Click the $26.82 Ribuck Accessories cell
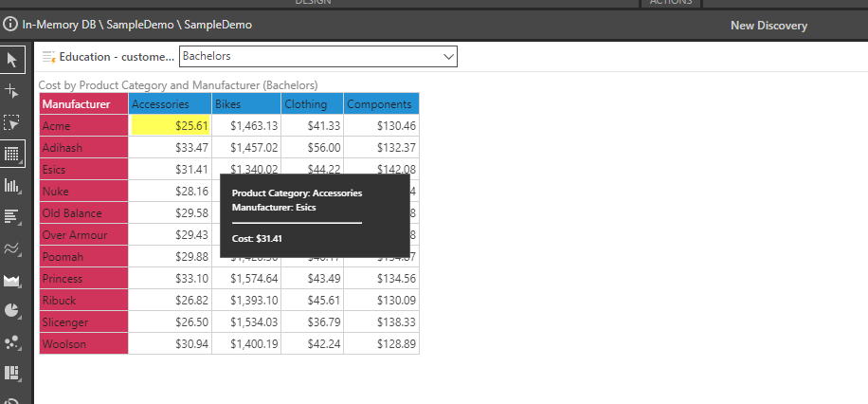The height and width of the screenshot is (404, 868). (x=171, y=301)
